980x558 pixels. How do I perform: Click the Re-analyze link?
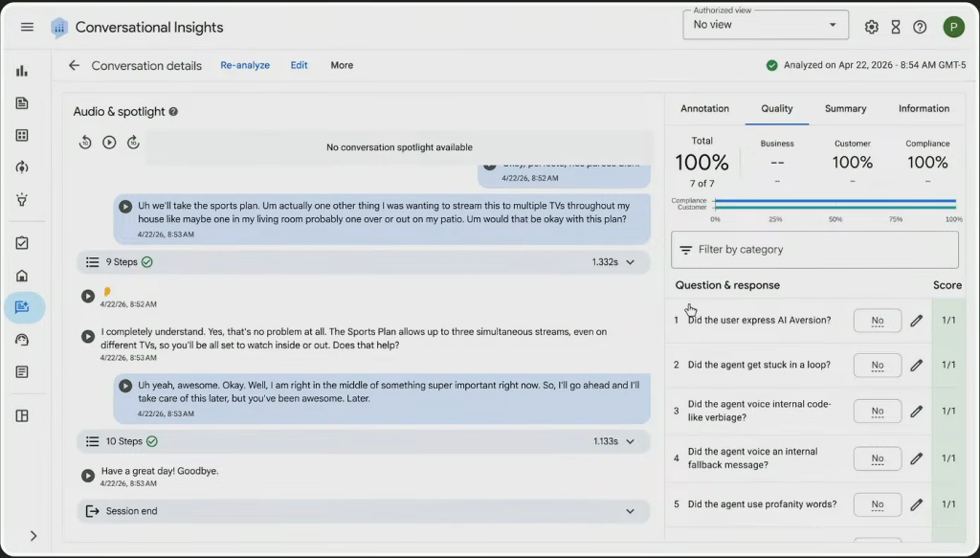pyautogui.click(x=245, y=66)
